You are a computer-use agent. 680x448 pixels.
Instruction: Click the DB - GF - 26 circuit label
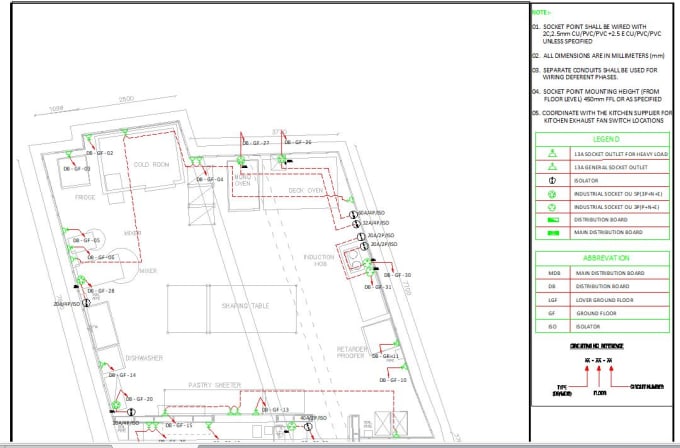click(x=298, y=142)
